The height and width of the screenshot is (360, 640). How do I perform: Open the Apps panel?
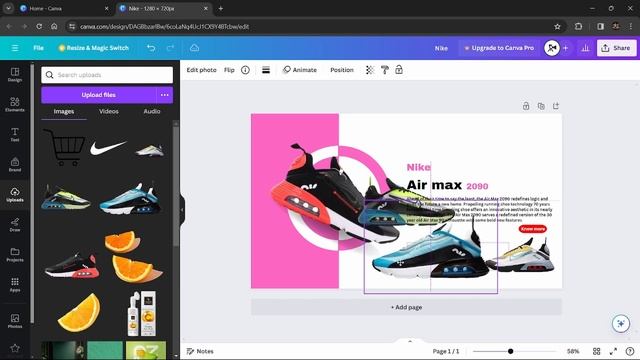point(15,284)
